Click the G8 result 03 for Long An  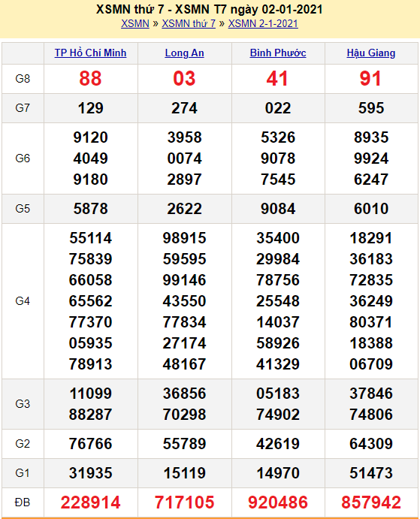point(185,79)
